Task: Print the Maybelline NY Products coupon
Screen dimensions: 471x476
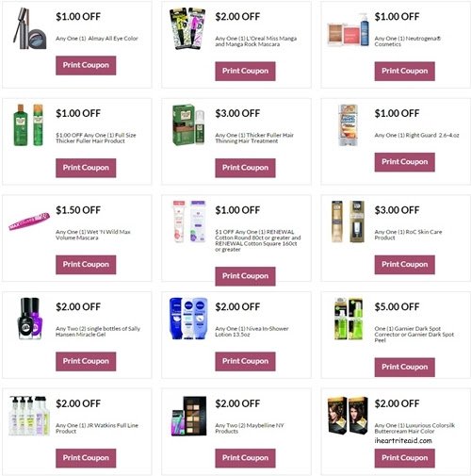Action: coord(245,458)
